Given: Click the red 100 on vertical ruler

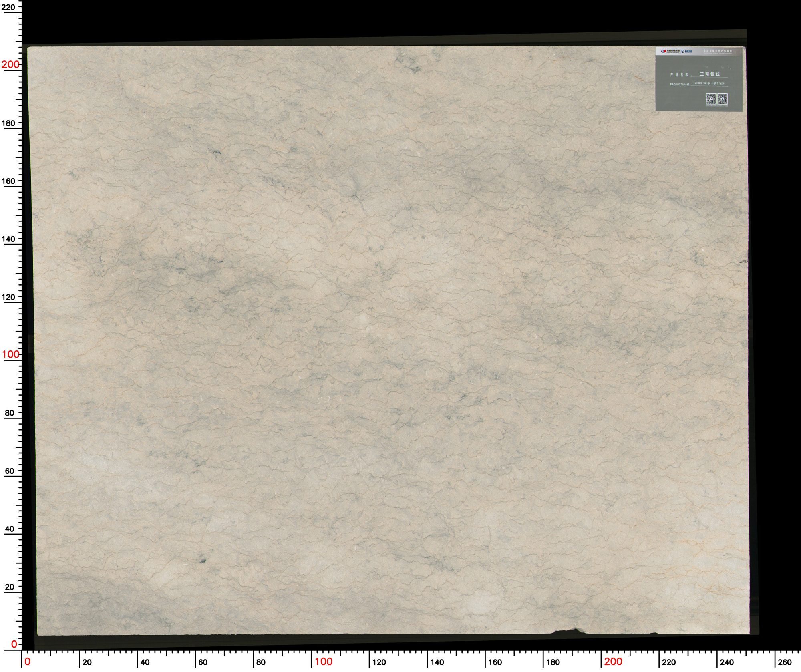Looking at the screenshot, I should tap(10, 354).
